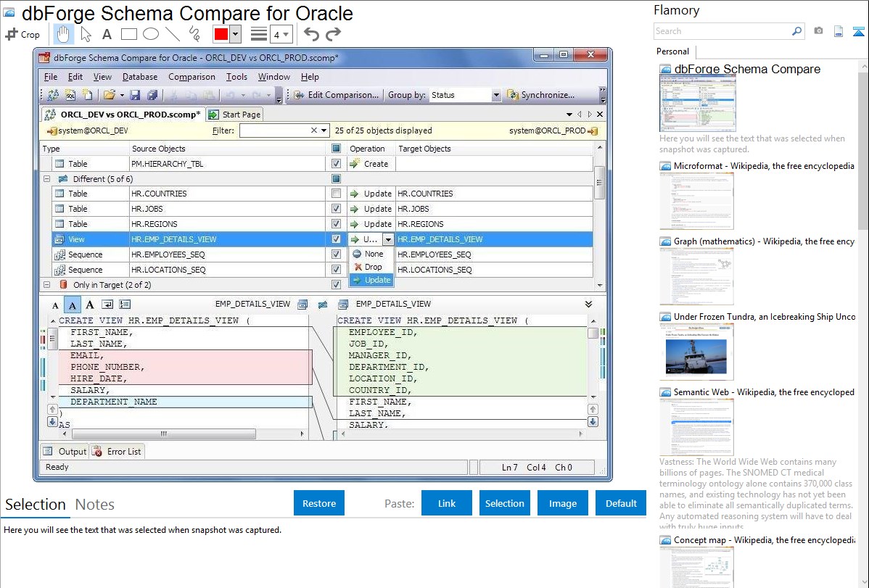This screenshot has width=869, height=588.
Task: Select the freehand draw tool
Action: coord(194,34)
